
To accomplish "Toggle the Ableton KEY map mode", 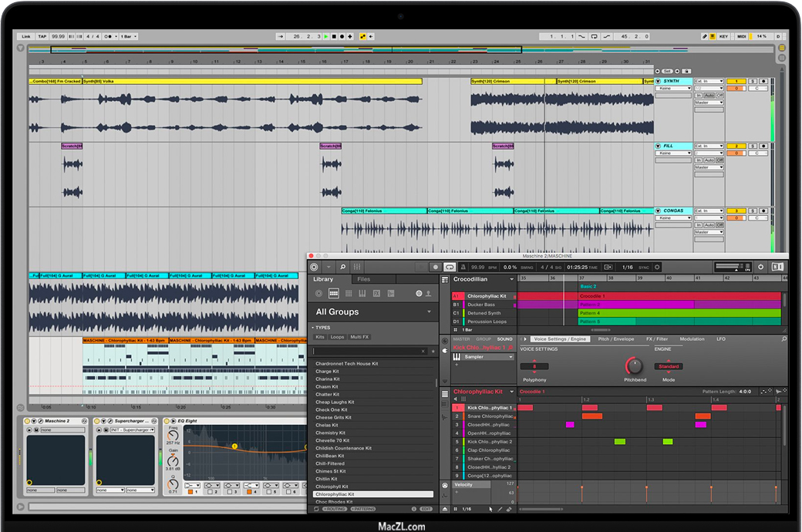I will [x=723, y=36].
